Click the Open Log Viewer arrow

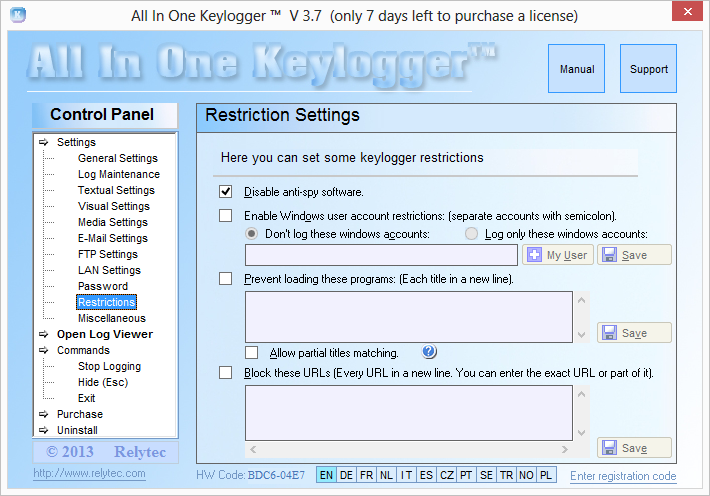pos(44,334)
